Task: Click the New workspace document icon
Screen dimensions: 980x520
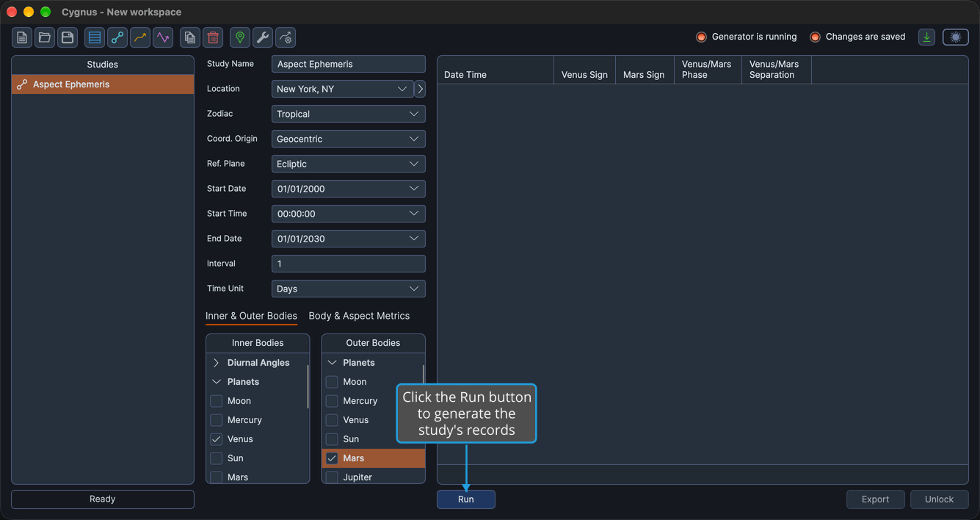Action: pyautogui.click(x=22, y=37)
